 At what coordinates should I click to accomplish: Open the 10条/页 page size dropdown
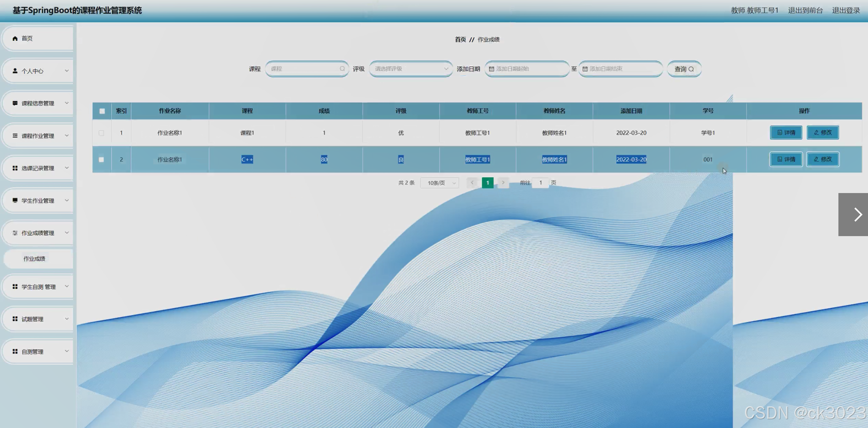point(440,183)
